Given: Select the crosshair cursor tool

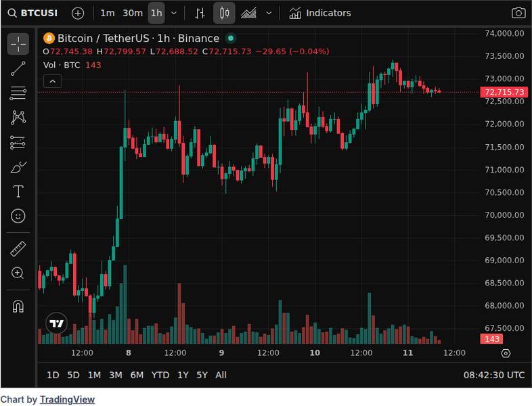Looking at the screenshot, I should tap(18, 44).
